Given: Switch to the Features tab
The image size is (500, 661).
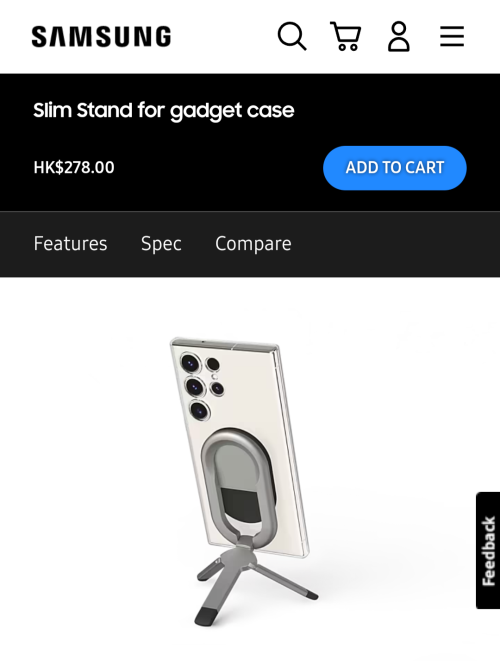Looking at the screenshot, I should [x=70, y=244].
